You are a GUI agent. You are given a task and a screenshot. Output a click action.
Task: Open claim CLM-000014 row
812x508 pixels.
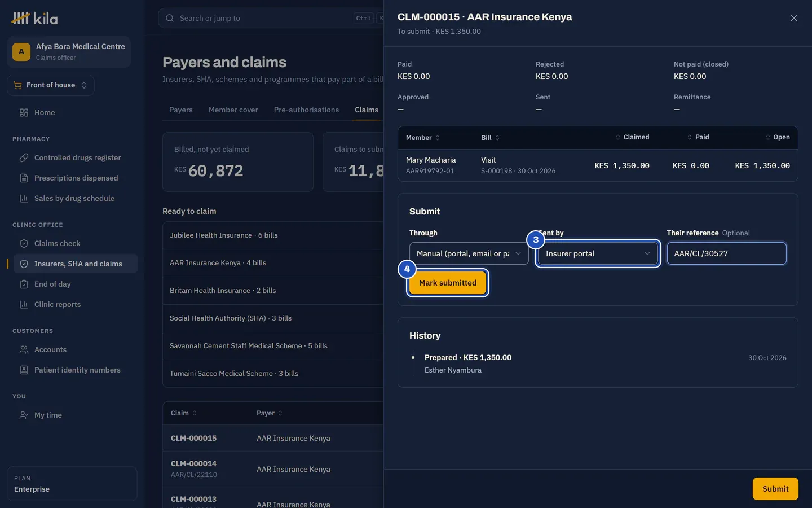(273, 469)
